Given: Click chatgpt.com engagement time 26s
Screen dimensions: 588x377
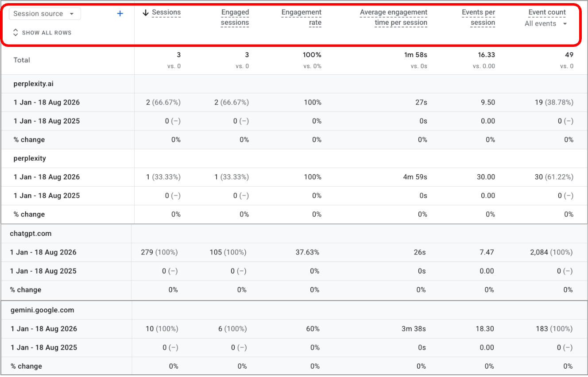Looking at the screenshot, I should 420,253.
